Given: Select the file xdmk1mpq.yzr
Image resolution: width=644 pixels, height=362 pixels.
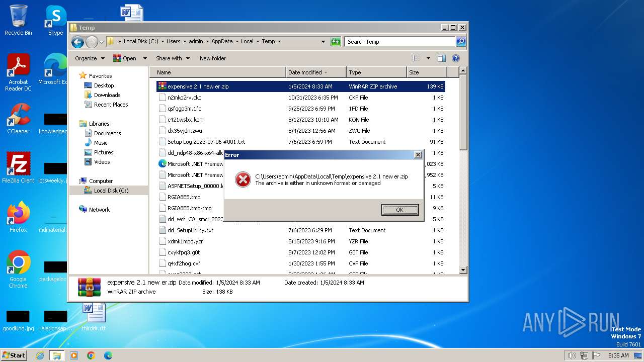Looking at the screenshot, I should pyautogui.click(x=301, y=241).
